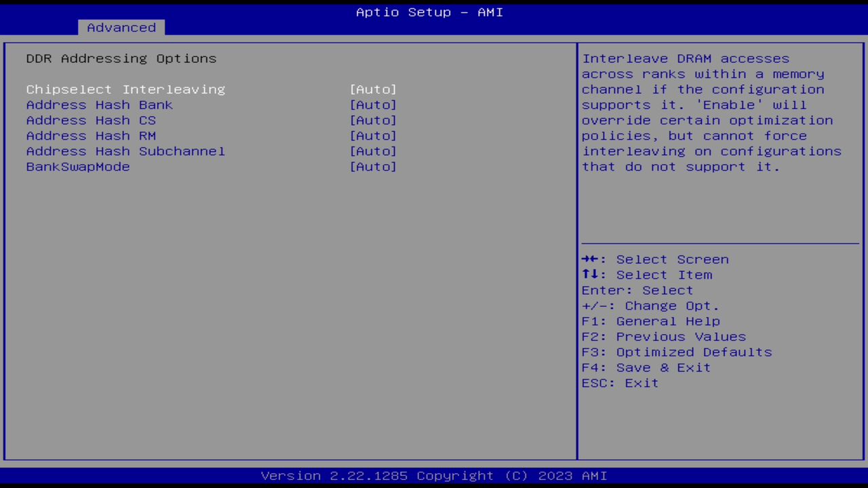868x488 pixels.
Task: Click the Select Screen arrows hint
Action: tap(655, 260)
